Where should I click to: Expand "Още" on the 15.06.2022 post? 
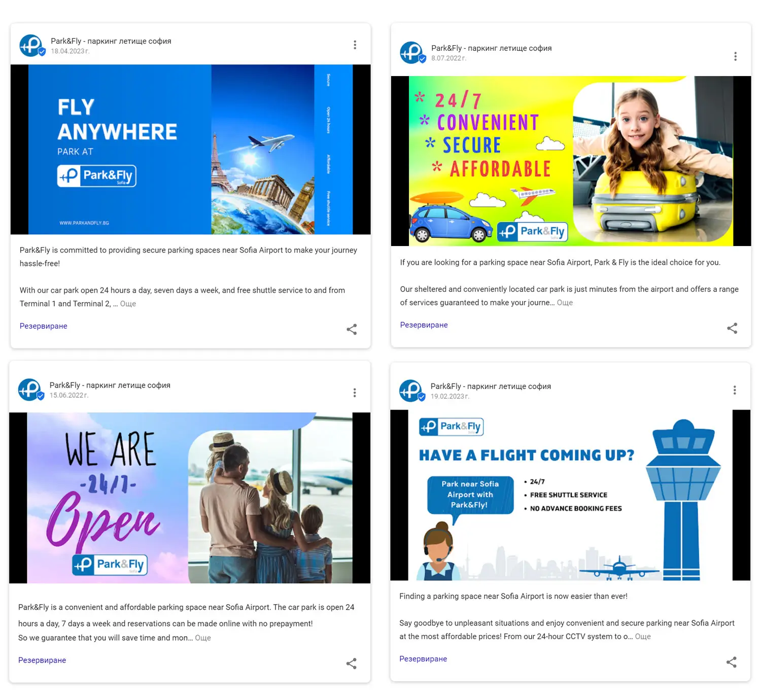203,638
